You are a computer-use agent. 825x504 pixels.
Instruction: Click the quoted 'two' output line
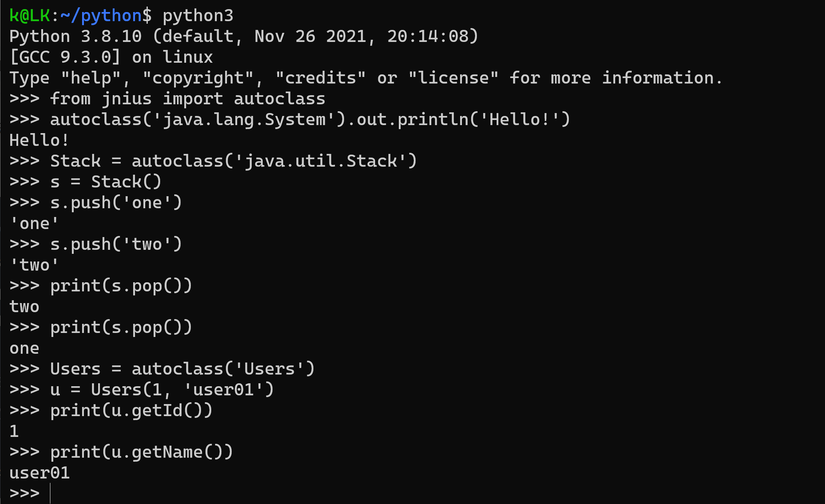click(34, 265)
